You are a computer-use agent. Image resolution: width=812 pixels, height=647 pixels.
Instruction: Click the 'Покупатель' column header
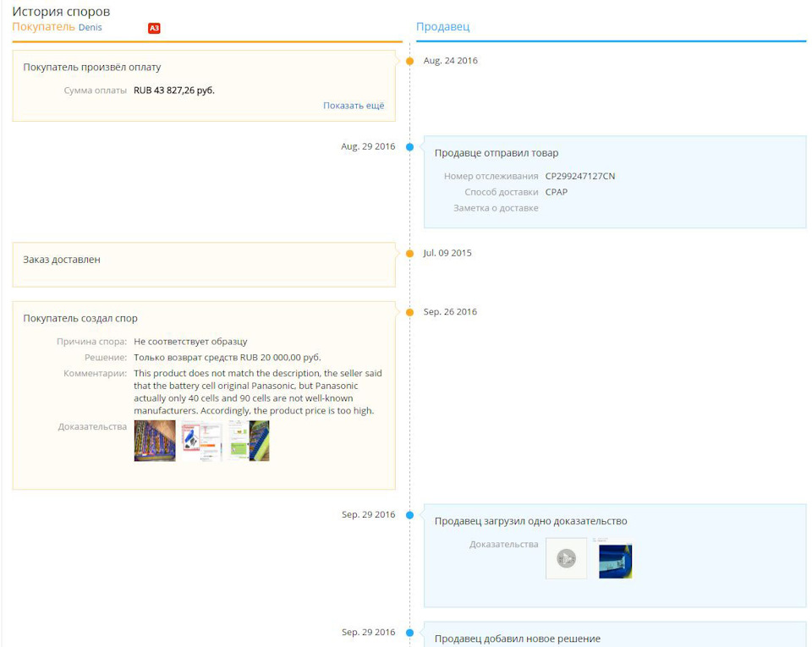pos(43,27)
